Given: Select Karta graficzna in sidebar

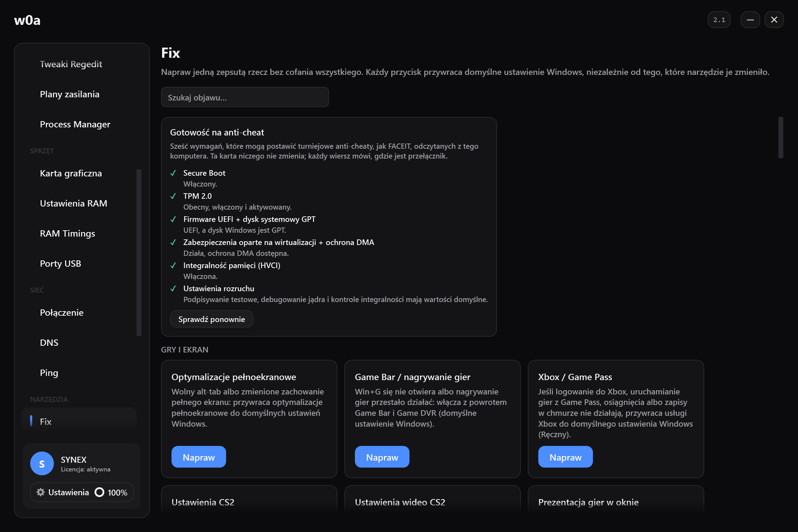Looking at the screenshot, I should pos(71,173).
